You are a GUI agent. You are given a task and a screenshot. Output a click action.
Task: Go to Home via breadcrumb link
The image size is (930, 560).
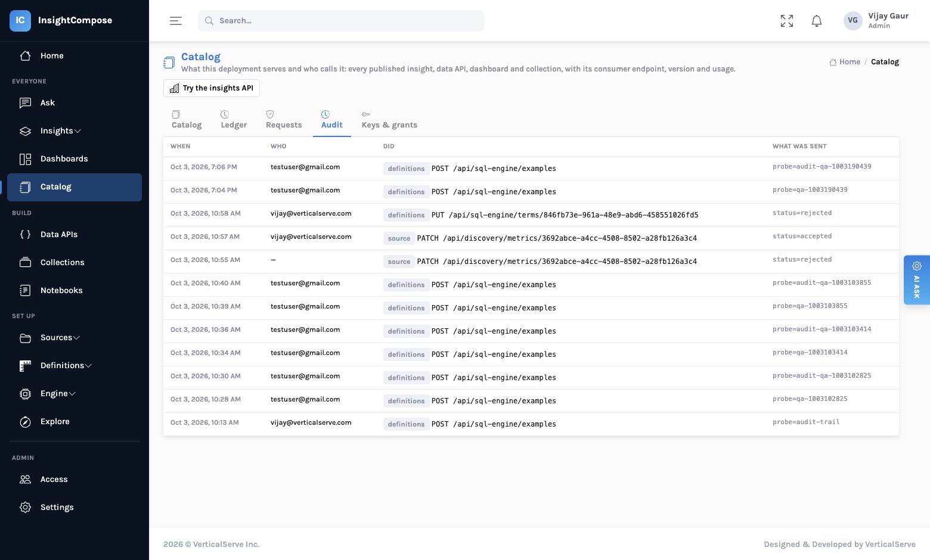(845, 62)
